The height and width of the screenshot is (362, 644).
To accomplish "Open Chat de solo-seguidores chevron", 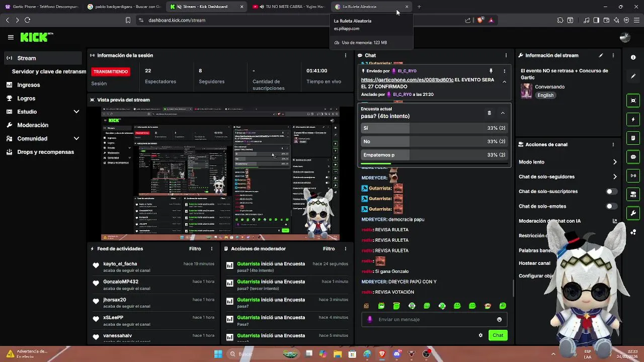I will click(615, 176).
